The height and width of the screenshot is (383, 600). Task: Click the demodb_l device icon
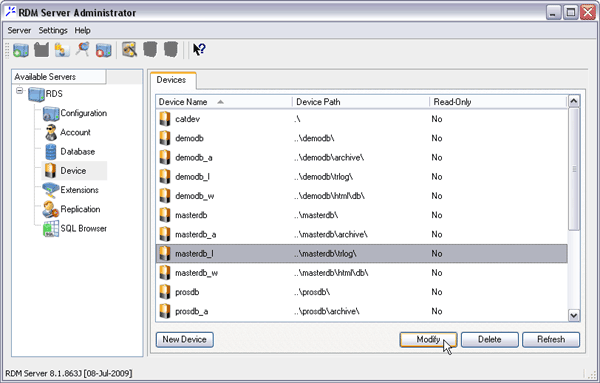[165, 177]
